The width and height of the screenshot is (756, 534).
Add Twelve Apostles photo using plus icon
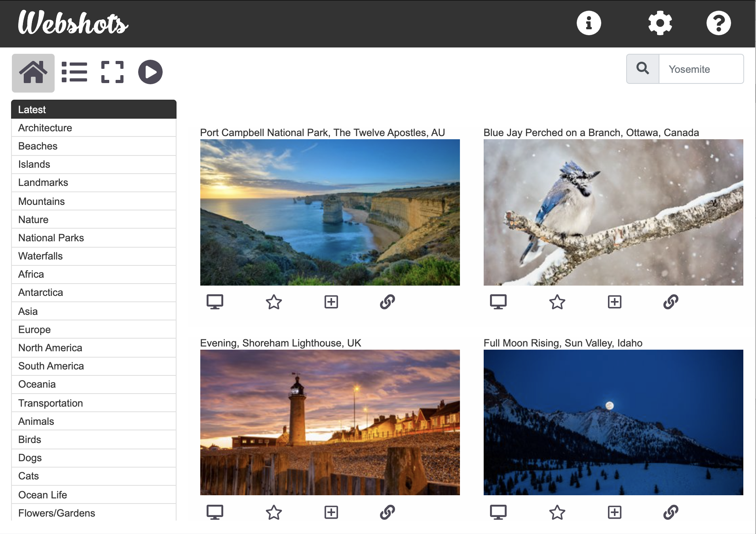[331, 302]
